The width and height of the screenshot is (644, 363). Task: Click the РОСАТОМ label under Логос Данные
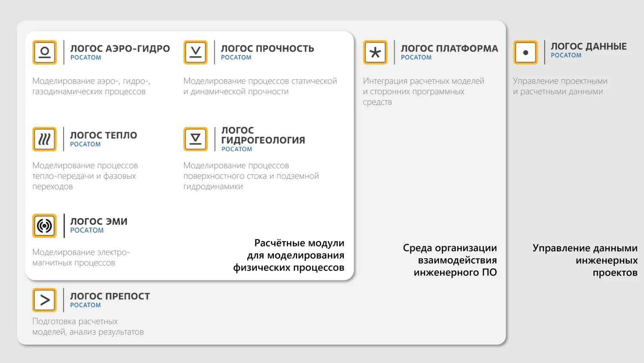point(566,55)
